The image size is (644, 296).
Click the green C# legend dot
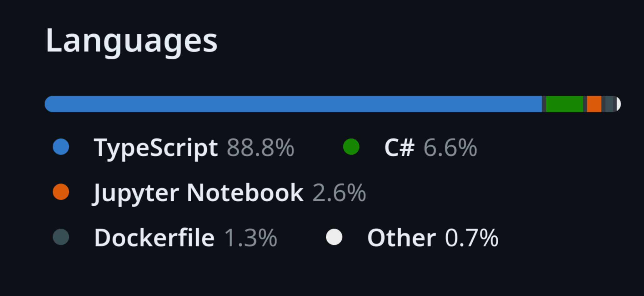[351, 147]
